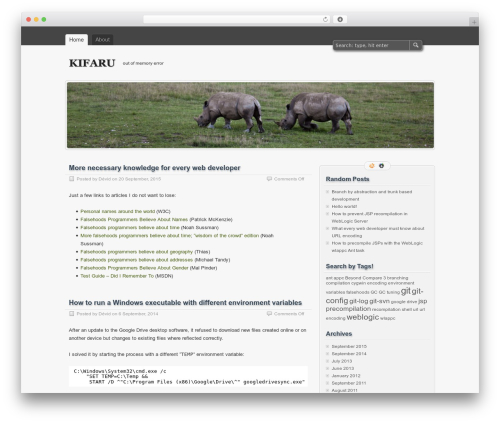Select the 'cygwin' tag
500x423 pixels.
click(359, 283)
